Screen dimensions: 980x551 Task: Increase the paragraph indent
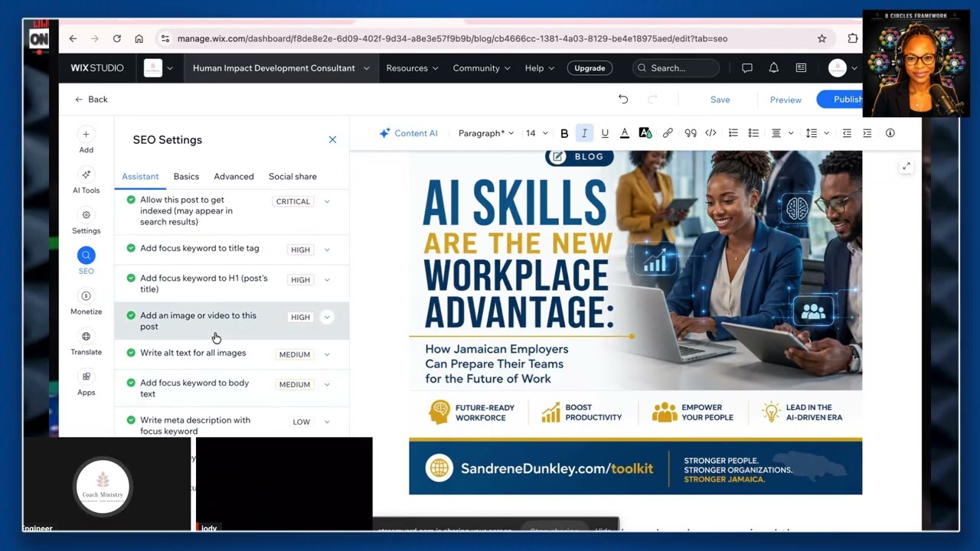coord(867,133)
